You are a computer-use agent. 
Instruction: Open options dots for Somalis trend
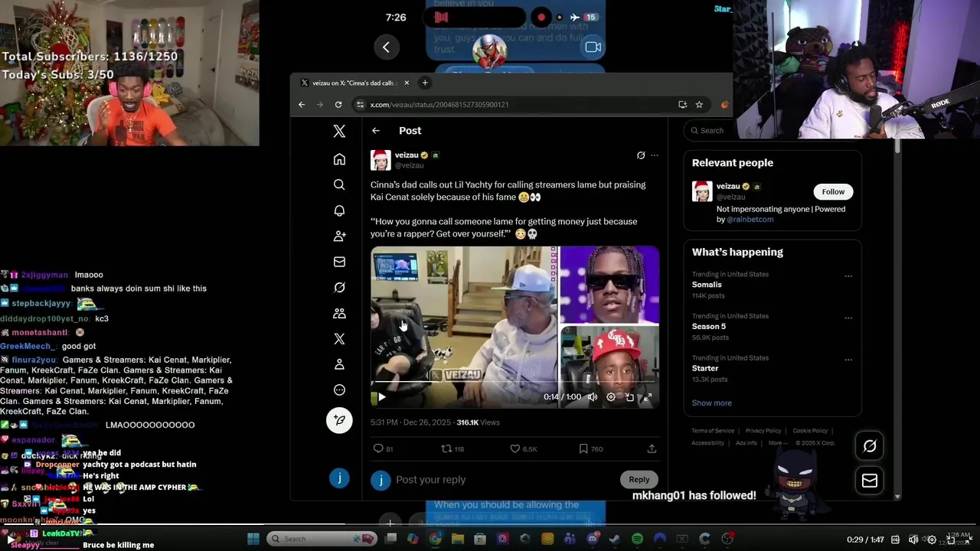(x=848, y=275)
